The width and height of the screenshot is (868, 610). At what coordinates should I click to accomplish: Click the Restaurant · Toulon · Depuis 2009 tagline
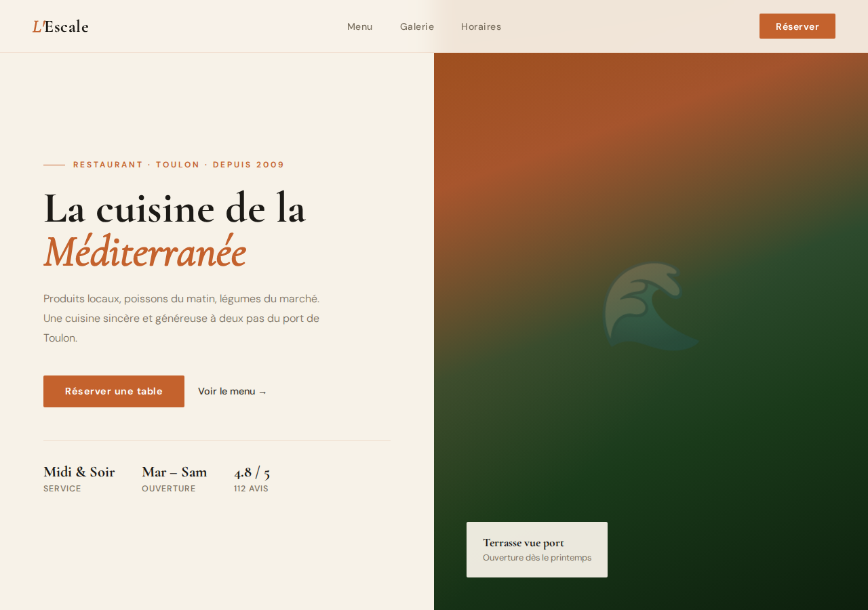(178, 165)
